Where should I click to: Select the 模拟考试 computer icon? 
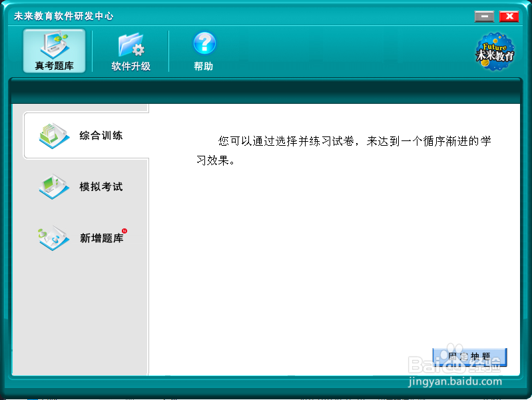54,186
